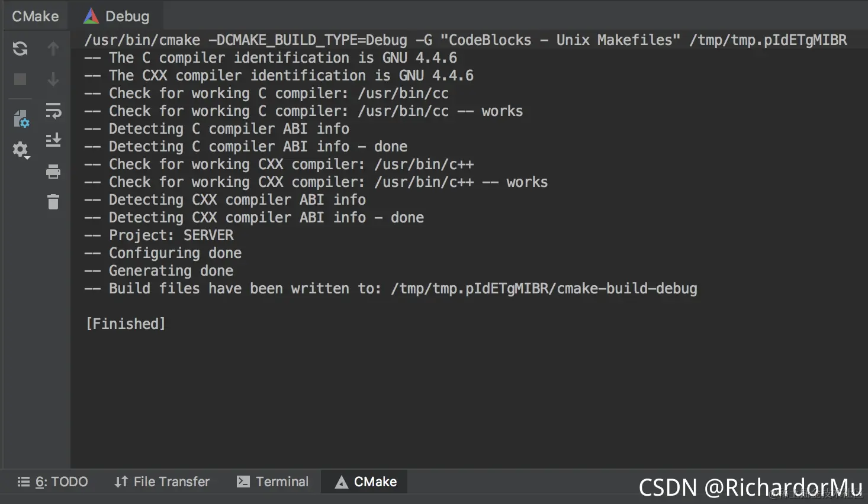Collapse the CMake tool window button
This screenshot has width=868, height=504.
(x=365, y=482)
